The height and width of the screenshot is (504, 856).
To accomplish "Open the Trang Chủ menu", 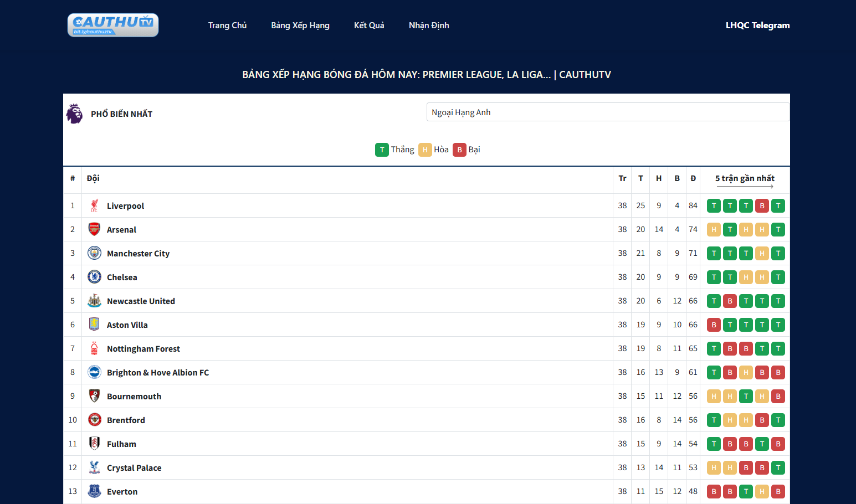I will (x=227, y=25).
